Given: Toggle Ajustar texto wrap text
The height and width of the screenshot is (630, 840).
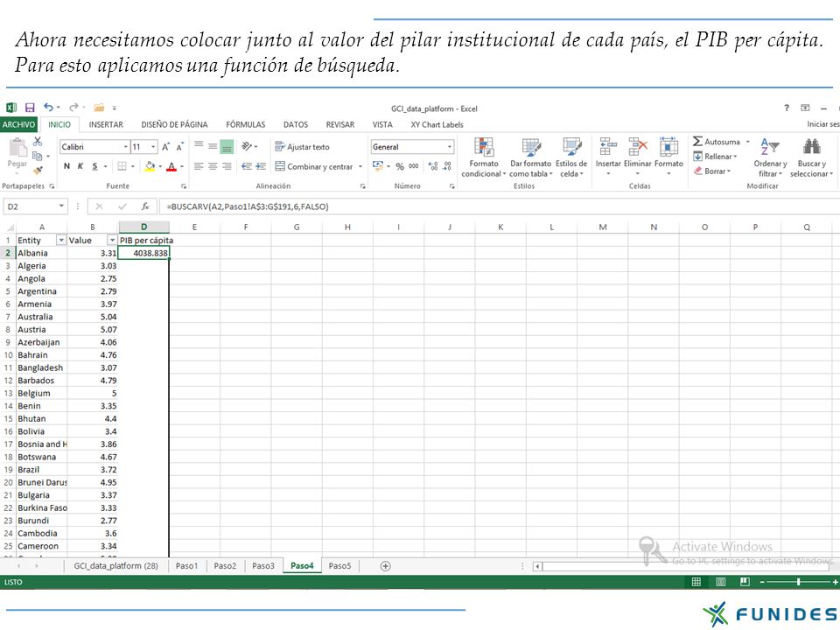Looking at the screenshot, I should tap(302, 147).
